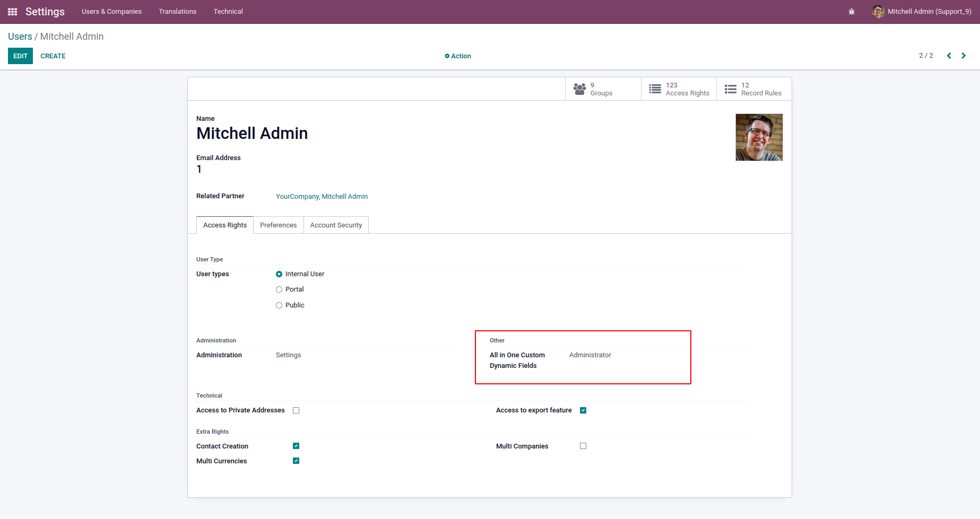Toggle the Multi Companies checkbox
Image resolution: width=980 pixels, height=519 pixels.
click(583, 446)
